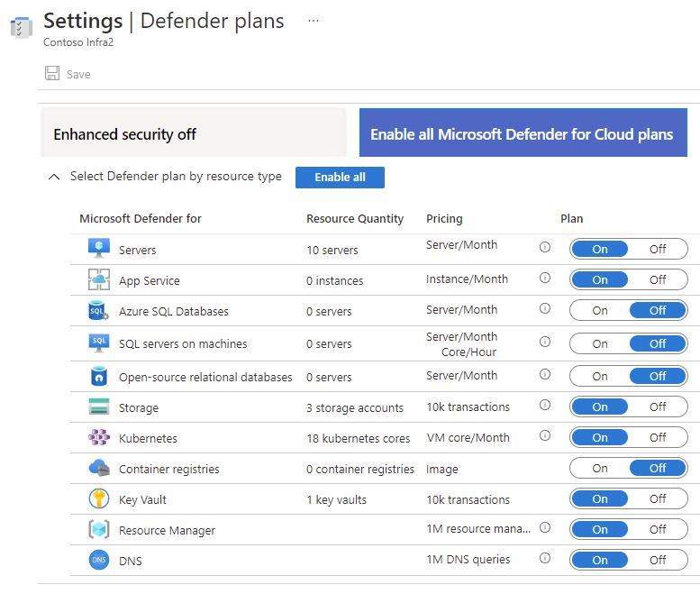Click the Key Vault icon
The width and height of the screenshot is (700, 594).
coord(99,499)
